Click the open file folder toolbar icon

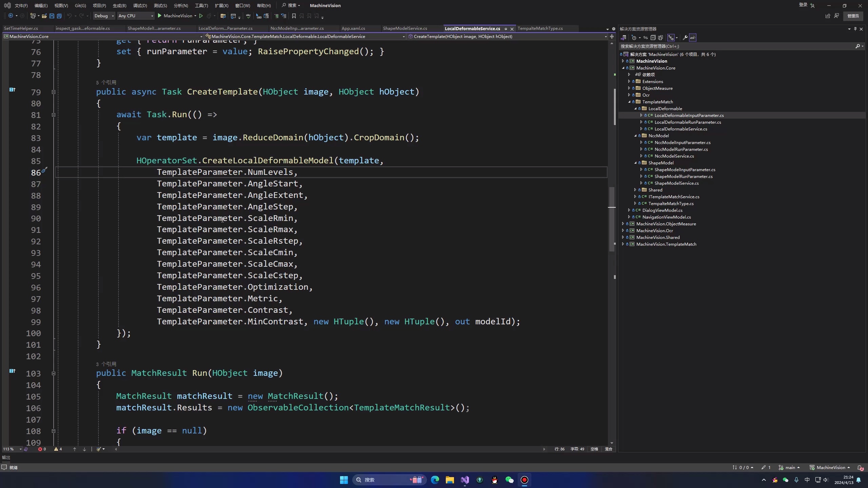(44, 16)
